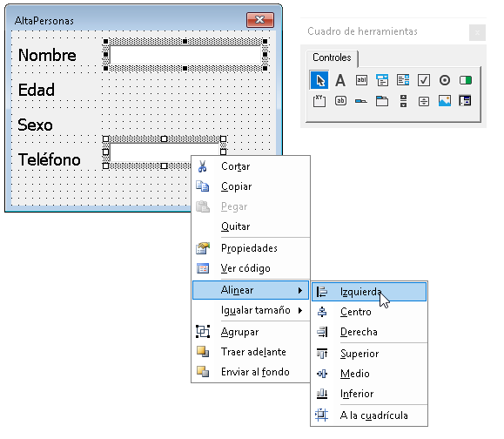Choose Derecha alignment option

click(369, 332)
